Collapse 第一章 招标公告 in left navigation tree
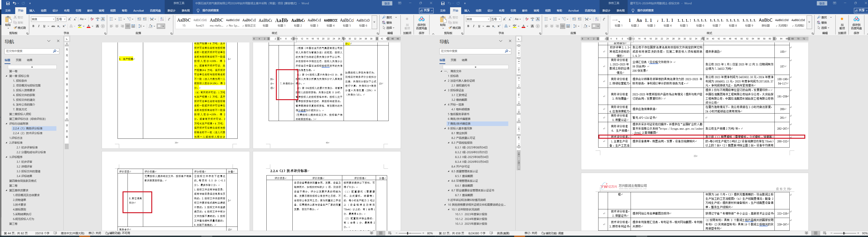The image size is (868, 237). click(6, 76)
